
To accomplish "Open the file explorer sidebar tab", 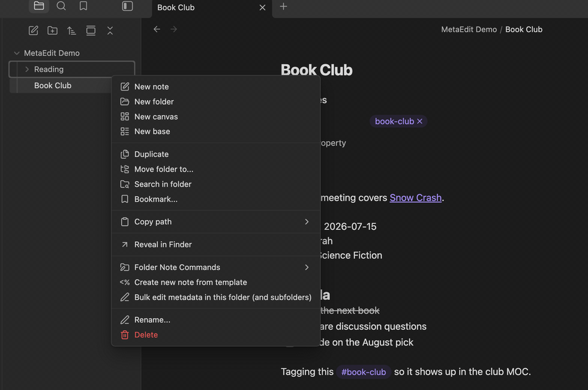I will pos(39,6).
